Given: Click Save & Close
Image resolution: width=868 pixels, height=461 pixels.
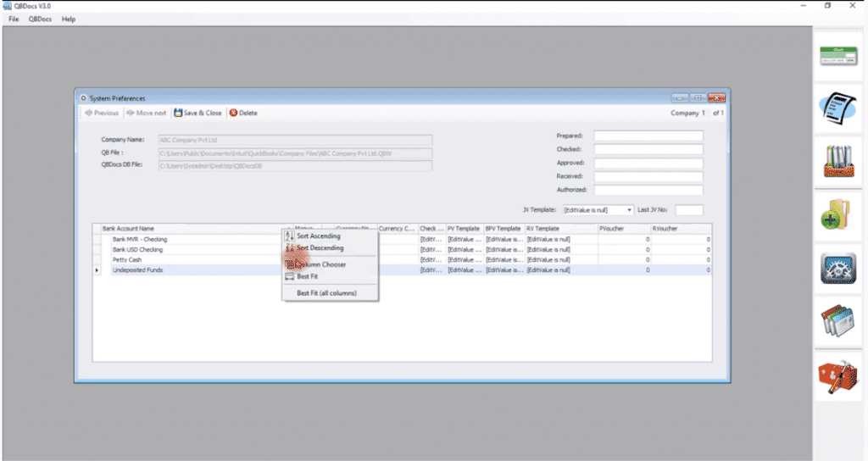Looking at the screenshot, I should 198,113.
